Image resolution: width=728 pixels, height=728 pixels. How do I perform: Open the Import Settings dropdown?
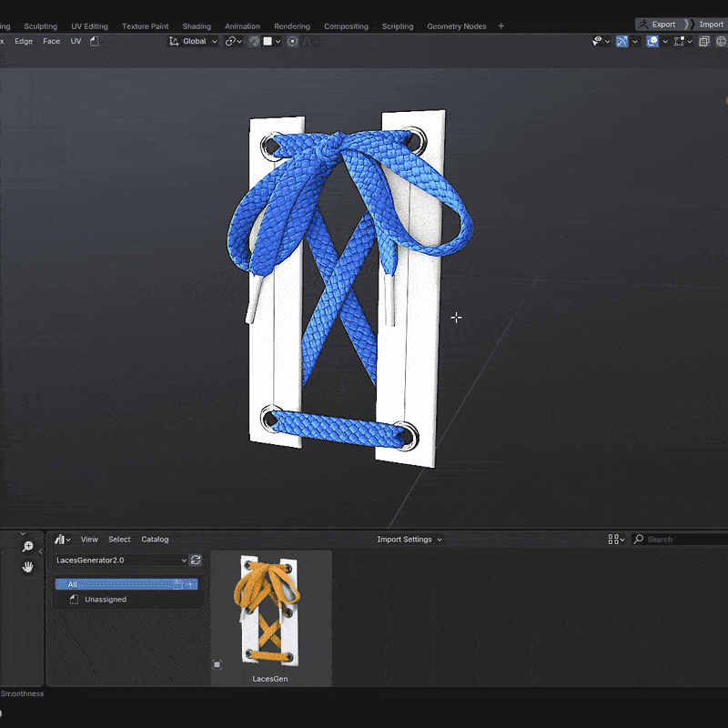coord(408,539)
